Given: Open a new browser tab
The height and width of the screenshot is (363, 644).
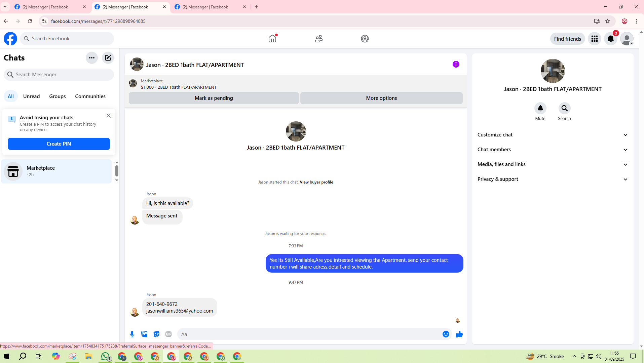Looking at the screenshot, I should tap(257, 7).
